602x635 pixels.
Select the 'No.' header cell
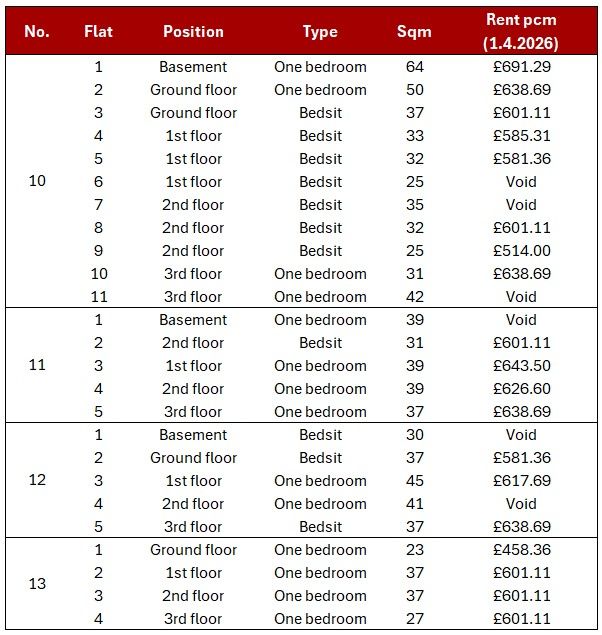click(x=37, y=32)
